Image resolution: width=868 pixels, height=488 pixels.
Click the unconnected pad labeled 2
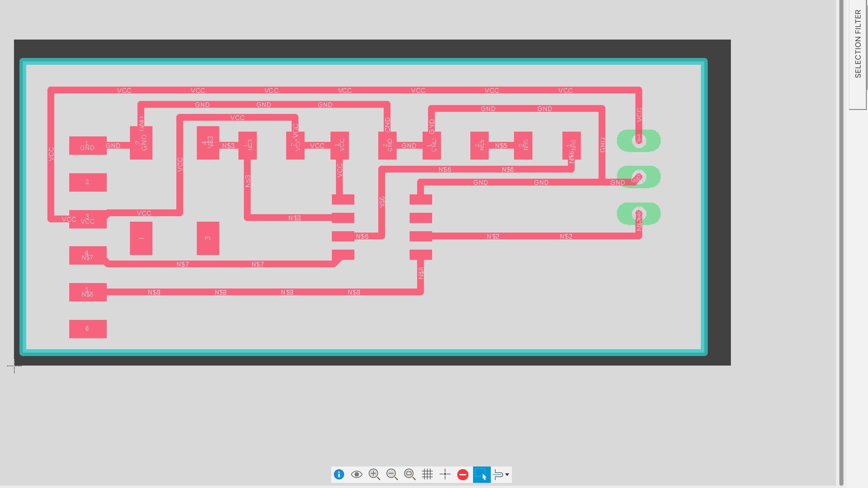[88, 182]
